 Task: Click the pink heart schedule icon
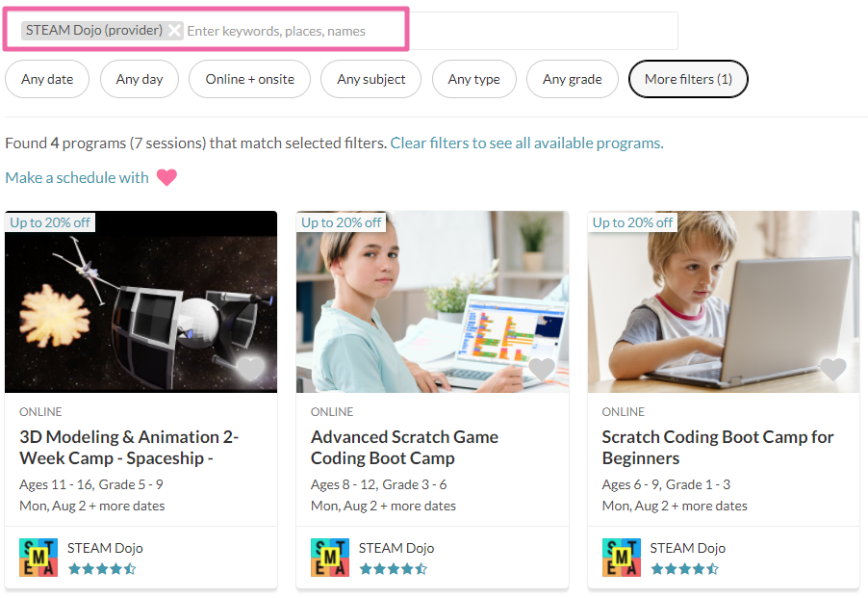pos(167,177)
